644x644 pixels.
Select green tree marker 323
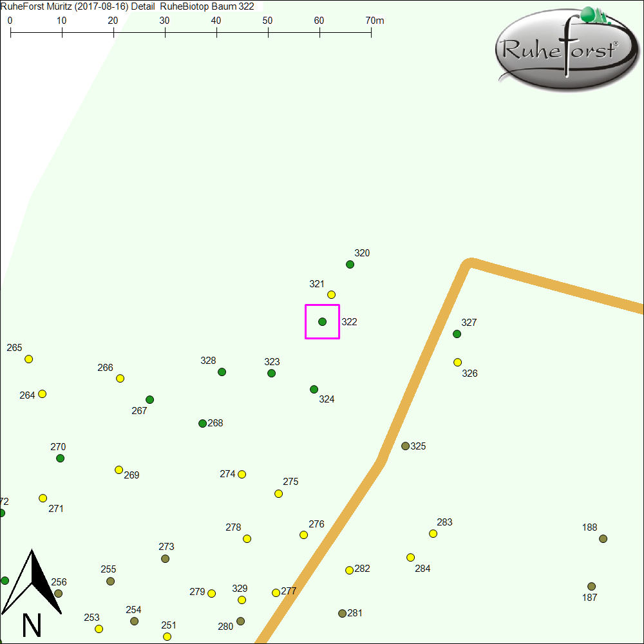tap(271, 373)
